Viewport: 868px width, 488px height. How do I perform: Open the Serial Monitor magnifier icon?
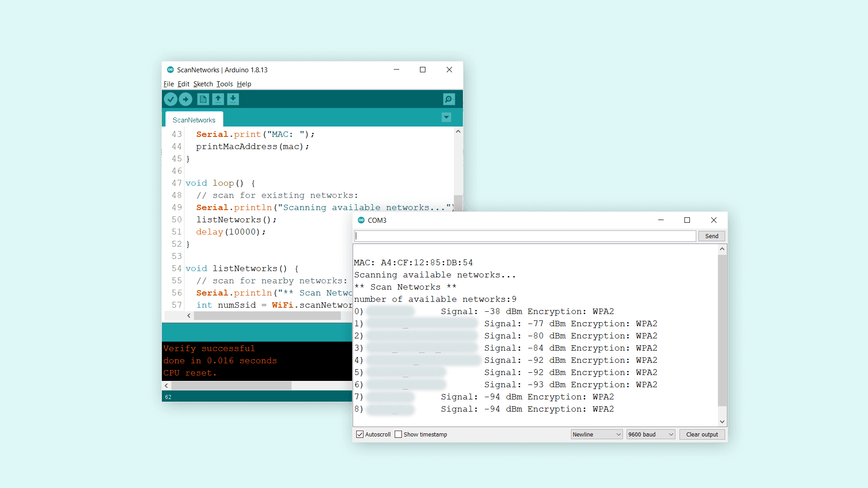[x=448, y=99]
